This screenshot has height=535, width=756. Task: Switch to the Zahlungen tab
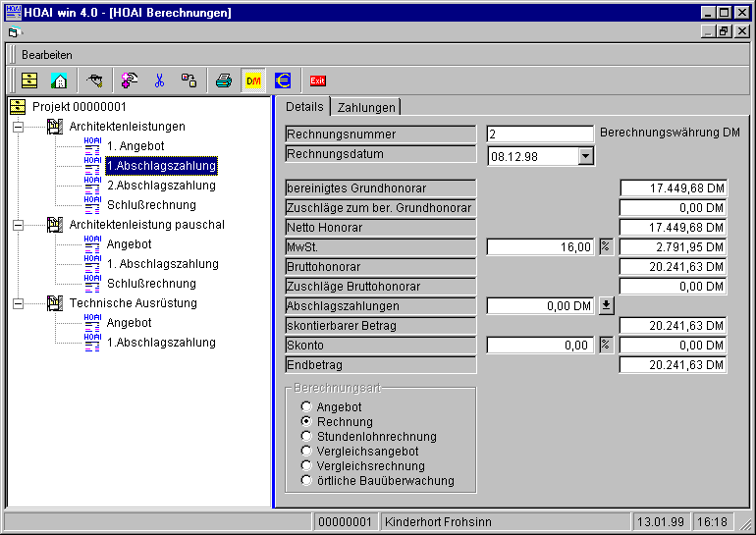[366, 107]
